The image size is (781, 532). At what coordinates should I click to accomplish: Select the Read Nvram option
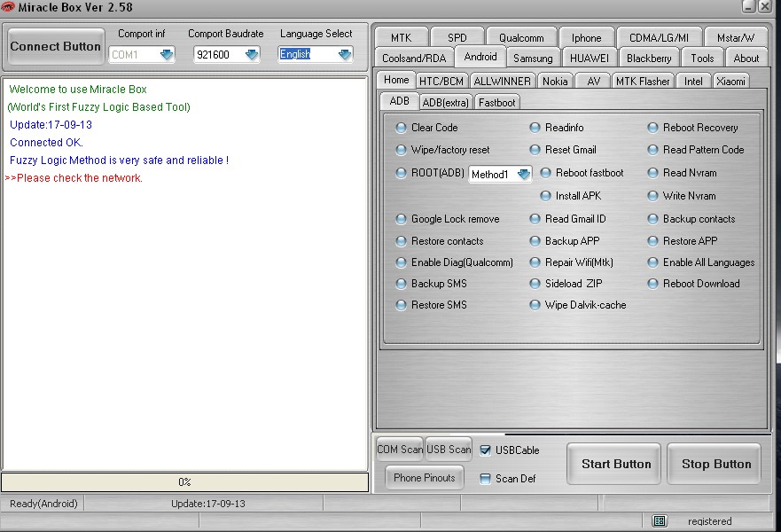coord(653,173)
